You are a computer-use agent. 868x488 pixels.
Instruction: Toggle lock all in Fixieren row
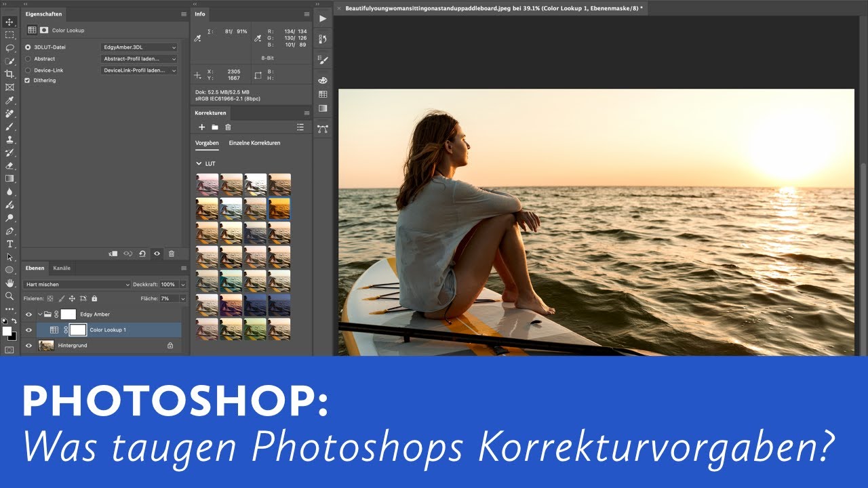coord(94,298)
